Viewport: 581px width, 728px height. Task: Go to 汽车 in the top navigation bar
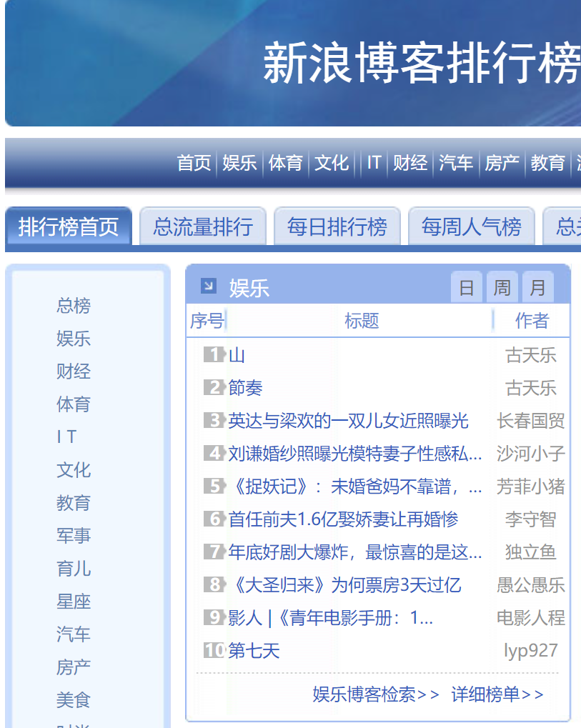(x=456, y=163)
